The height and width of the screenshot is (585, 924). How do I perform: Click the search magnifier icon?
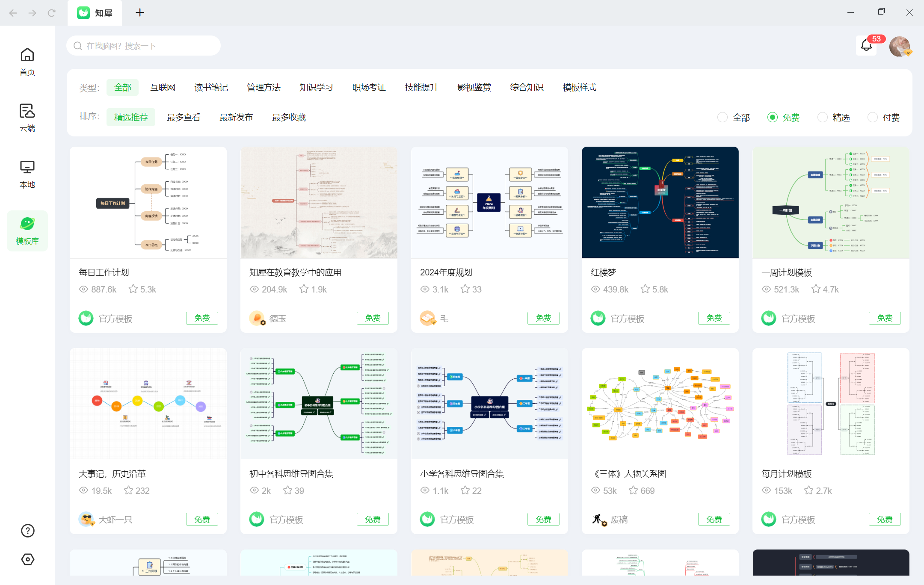pyautogui.click(x=78, y=46)
